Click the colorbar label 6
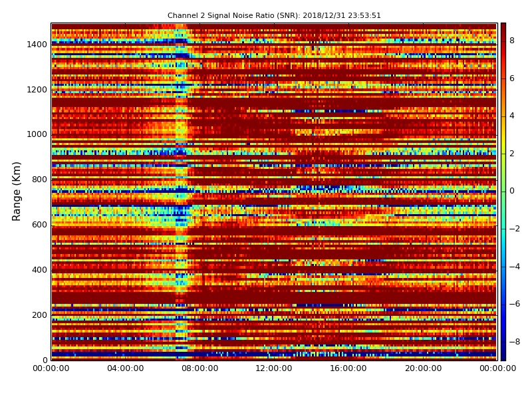Image resolution: width=532 pixels, height=399 pixels. pos(512,78)
